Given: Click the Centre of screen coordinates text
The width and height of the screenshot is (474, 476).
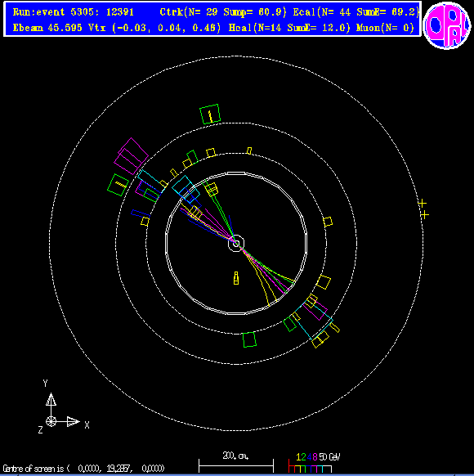Looking at the screenshot, I should point(83,469).
